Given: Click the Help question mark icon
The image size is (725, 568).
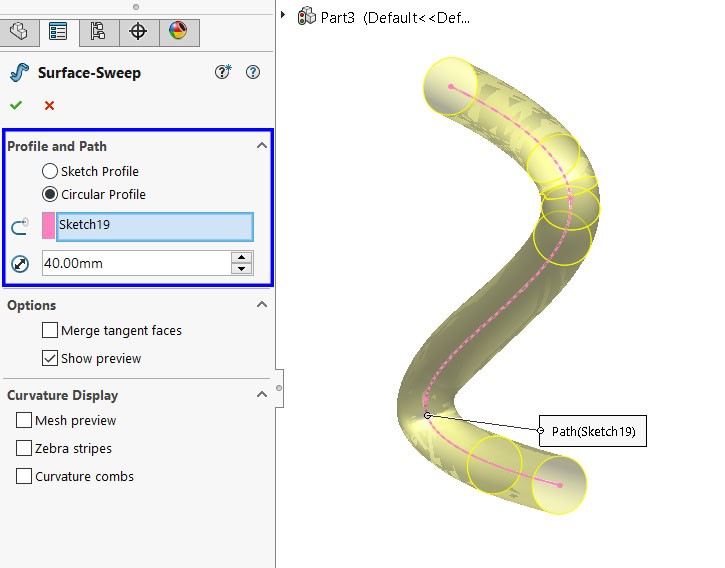Looking at the screenshot, I should coord(253,72).
